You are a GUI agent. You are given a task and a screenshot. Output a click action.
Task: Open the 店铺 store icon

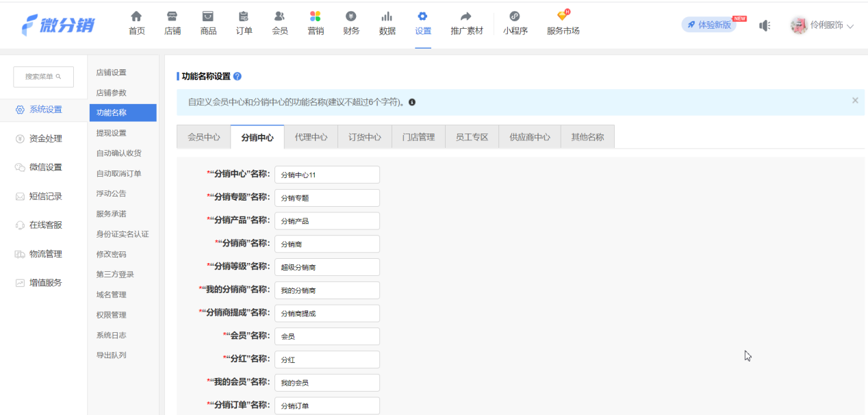pos(173,16)
